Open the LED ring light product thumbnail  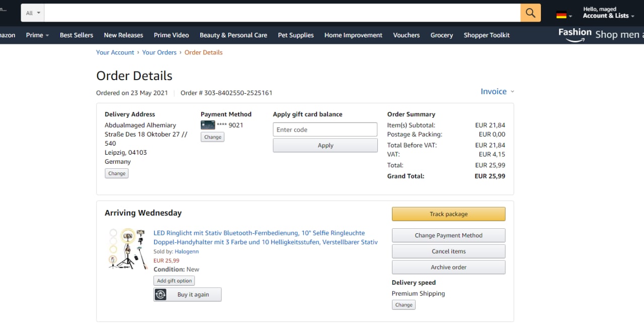click(127, 248)
